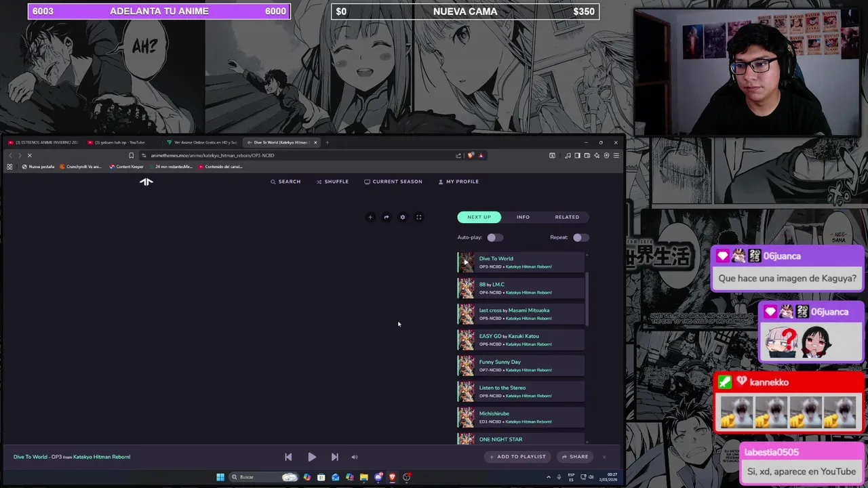This screenshot has height=488, width=868.
Task: Bookmark this page using bookmark icon
Action: pyautogui.click(x=131, y=155)
